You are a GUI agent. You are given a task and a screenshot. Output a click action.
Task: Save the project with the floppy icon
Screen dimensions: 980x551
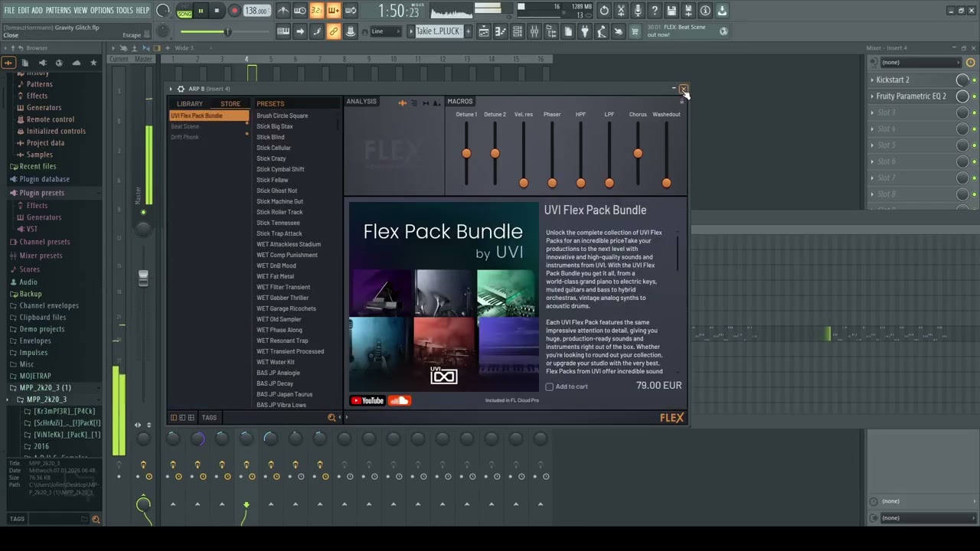(671, 11)
